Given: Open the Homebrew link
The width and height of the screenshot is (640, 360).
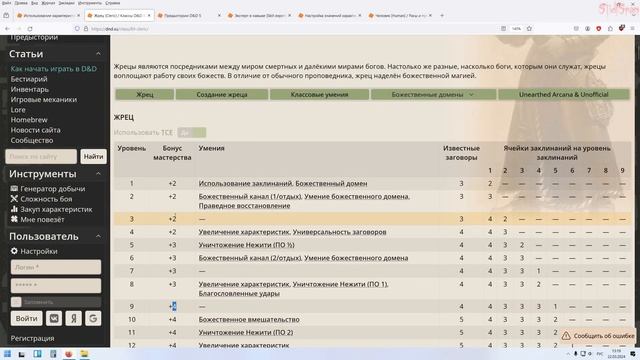Looking at the screenshot, I should point(29,120).
